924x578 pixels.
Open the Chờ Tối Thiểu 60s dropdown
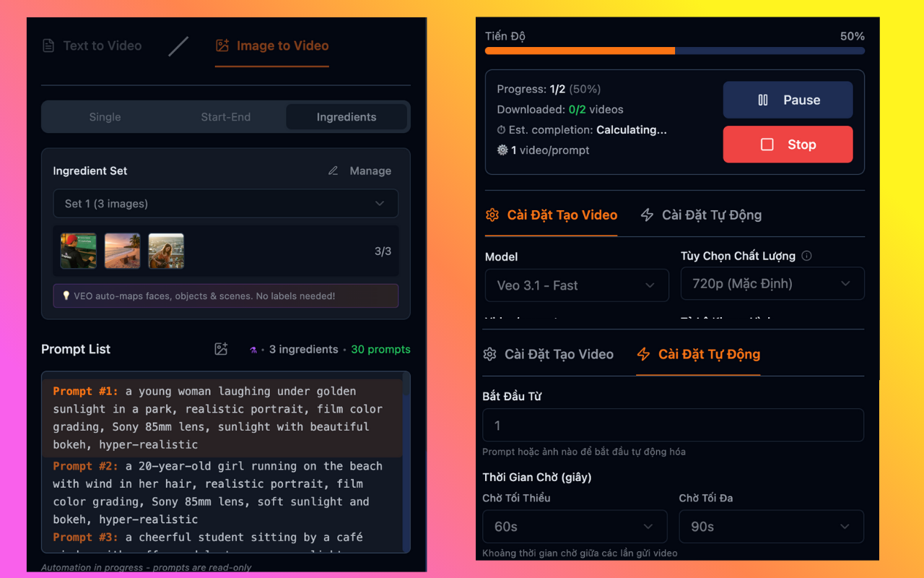click(575, 527)
